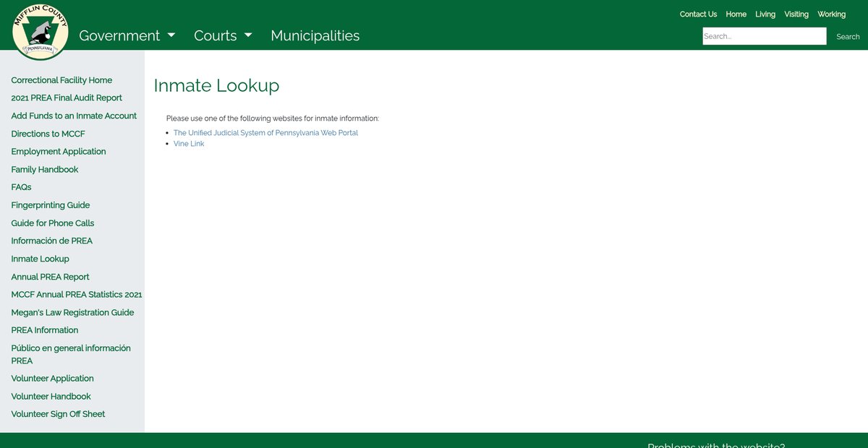Open the Living section link
The height and width of the screenshot is (448, 868).
pyautogui.click(x=765, y=14)
